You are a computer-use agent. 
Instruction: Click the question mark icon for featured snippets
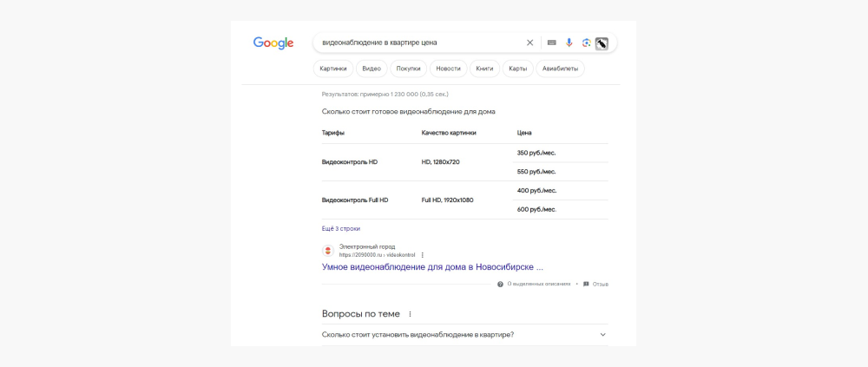500,284
